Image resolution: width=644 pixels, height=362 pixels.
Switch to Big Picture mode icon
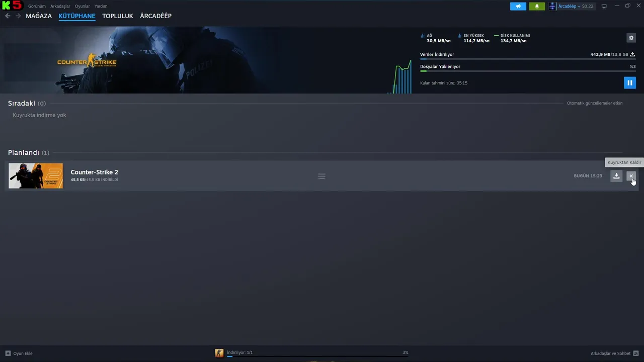[604, 7]
